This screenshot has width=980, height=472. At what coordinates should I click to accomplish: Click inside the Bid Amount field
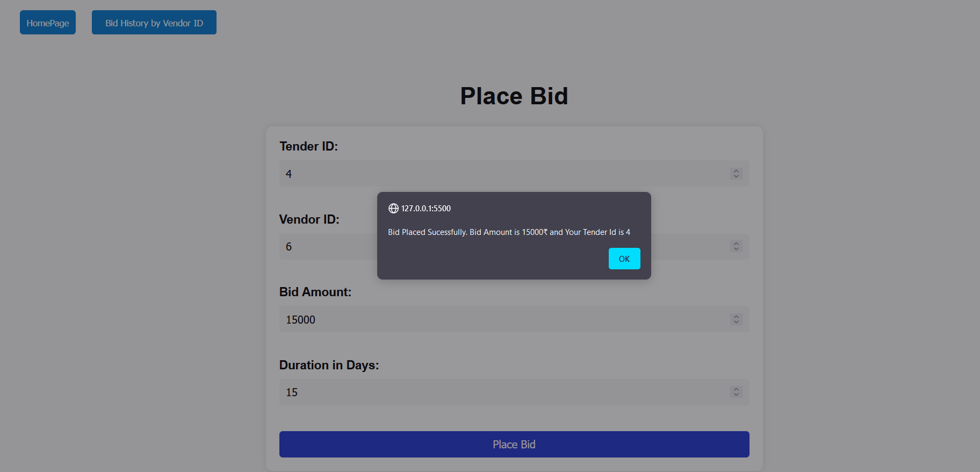[x=484, y=319]
